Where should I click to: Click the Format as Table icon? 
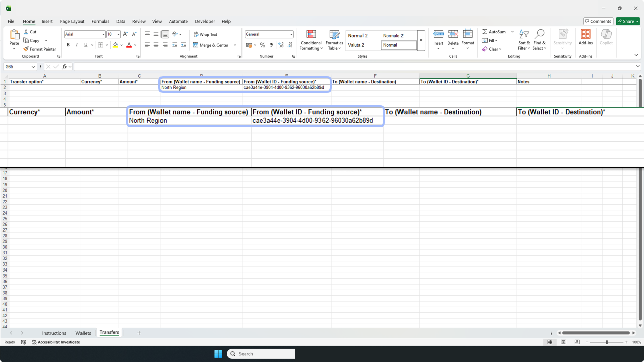[x=334, y=34]
